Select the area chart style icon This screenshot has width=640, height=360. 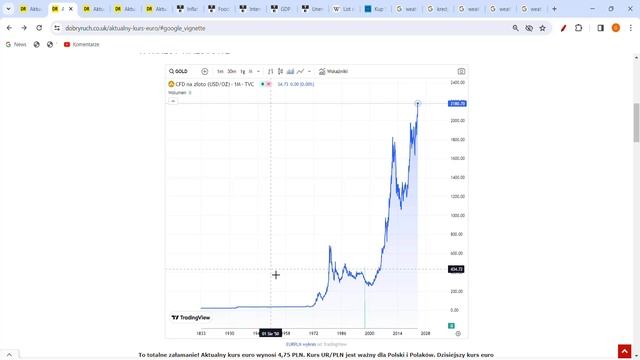pos(290,71)
